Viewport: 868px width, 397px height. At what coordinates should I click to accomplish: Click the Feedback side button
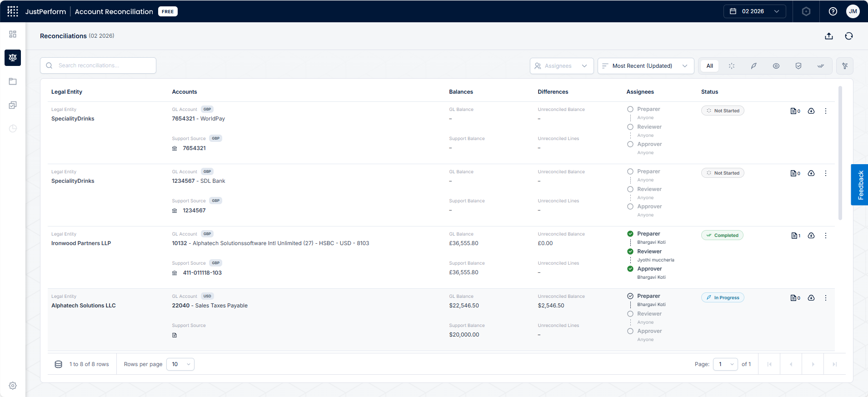[859, 185]
